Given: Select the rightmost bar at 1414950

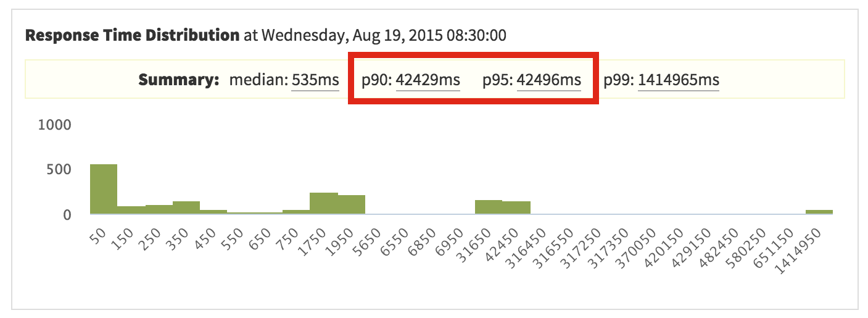Looking at the screenshot, I should tap(819, 212).
